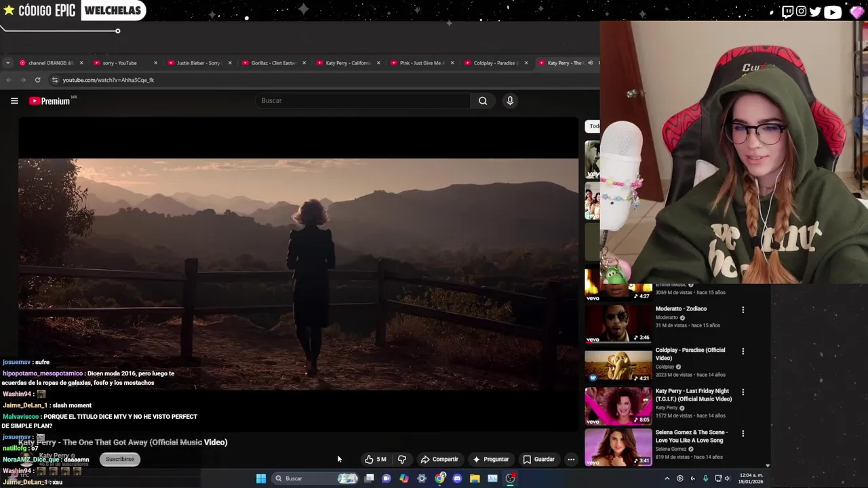This screenshot has height=488, width=868.
Task: Open video title The One That Got Away
Action: click(123, 443)
